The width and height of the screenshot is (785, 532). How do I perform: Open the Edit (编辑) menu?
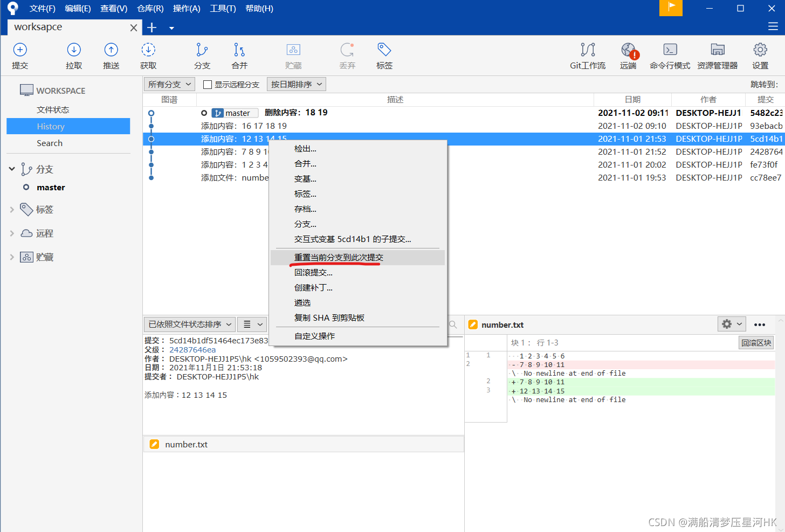(78, 8)
